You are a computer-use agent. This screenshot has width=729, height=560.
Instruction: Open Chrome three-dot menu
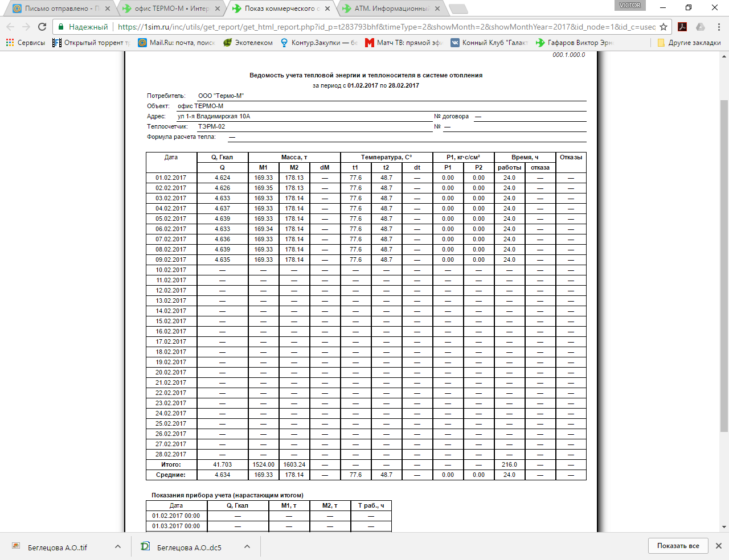[x=719, y=27]
